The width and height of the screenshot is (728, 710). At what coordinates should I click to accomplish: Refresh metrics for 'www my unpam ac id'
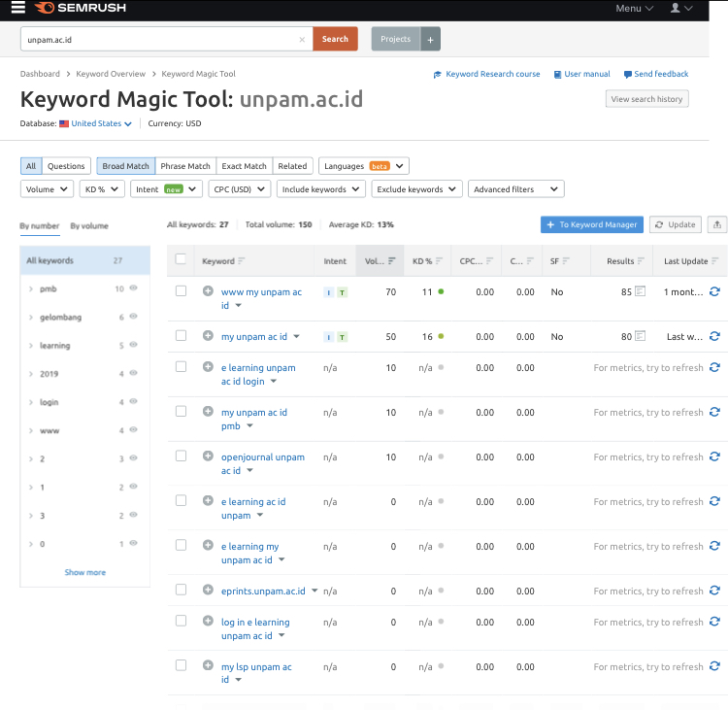coord(714,291)
